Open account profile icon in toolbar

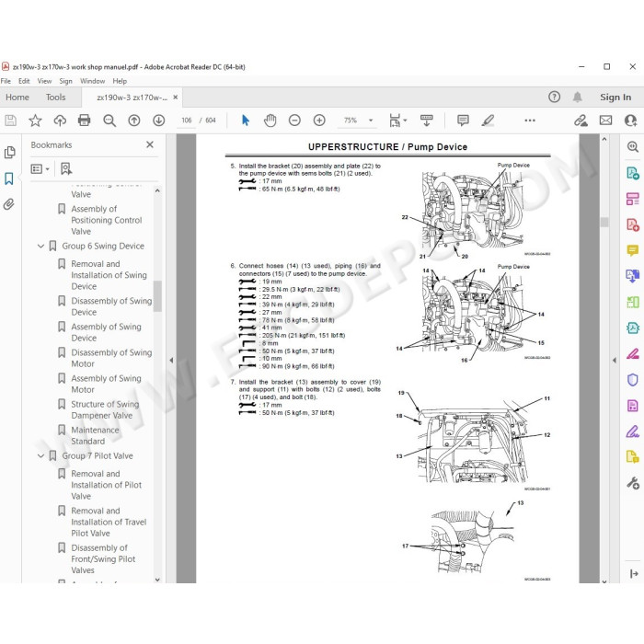pyautogui.click(x=630, y=121)
